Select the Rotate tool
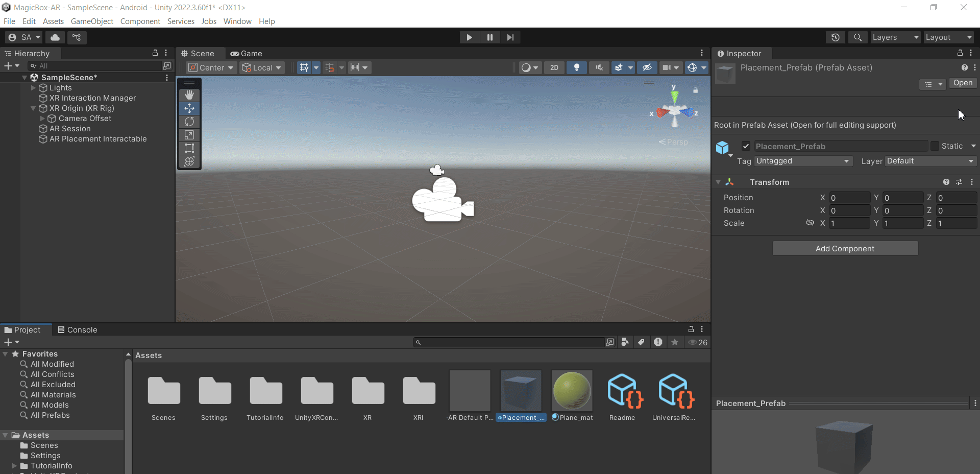Image resolution: width=980 pixels, height=474 pixels. pyautogui.click(x=189, y=122)
